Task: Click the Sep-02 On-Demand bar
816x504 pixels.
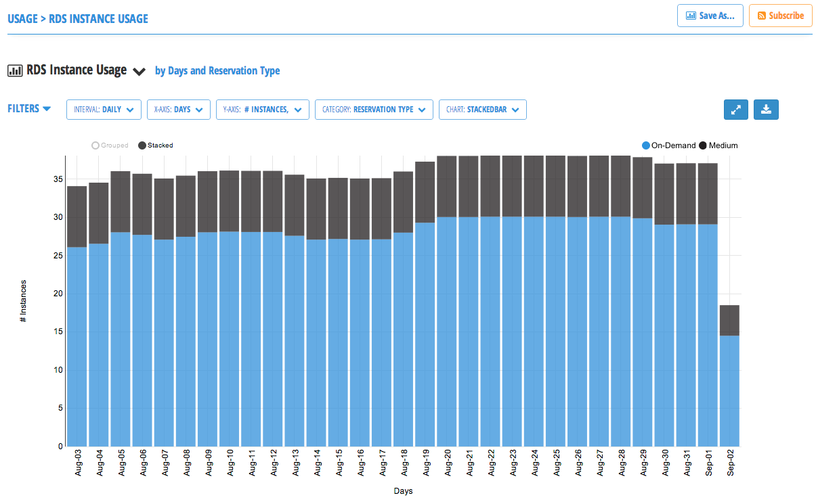Action: point(729,391)
